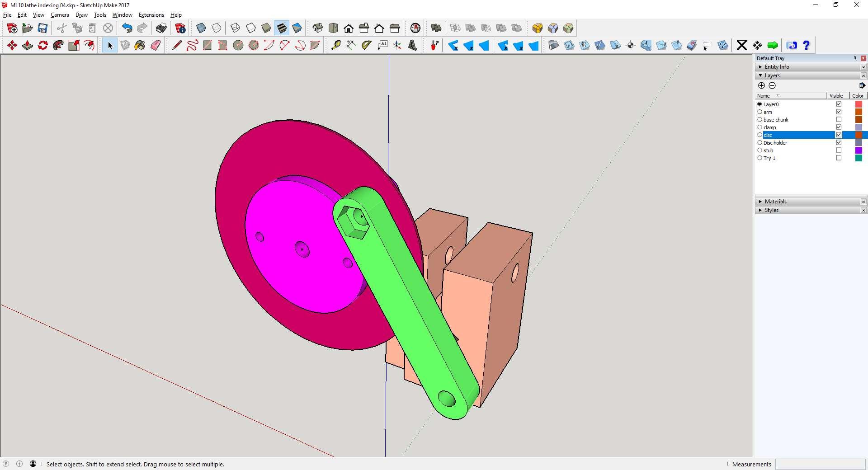Save the model with floppy icon
The width and height of the screenshot is (868, 470).
[42, 28]
